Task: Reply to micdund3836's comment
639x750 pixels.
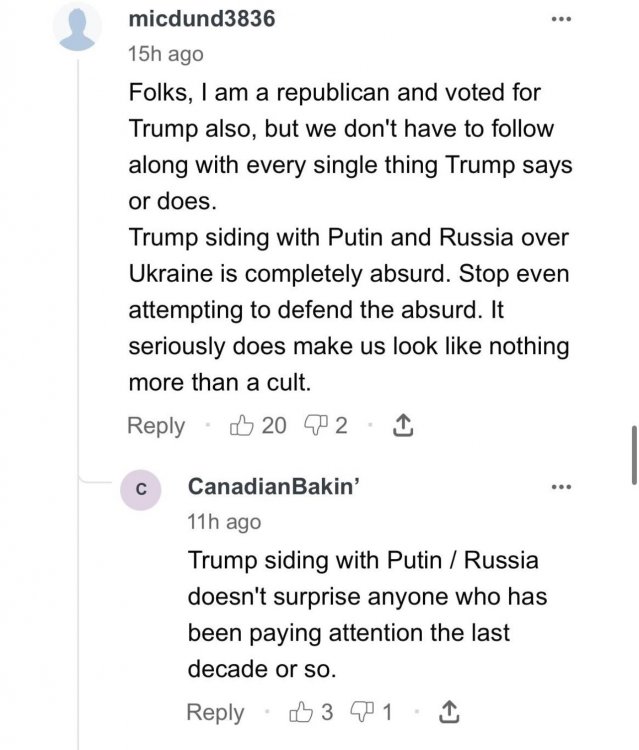Action: [x=156, y=426]
